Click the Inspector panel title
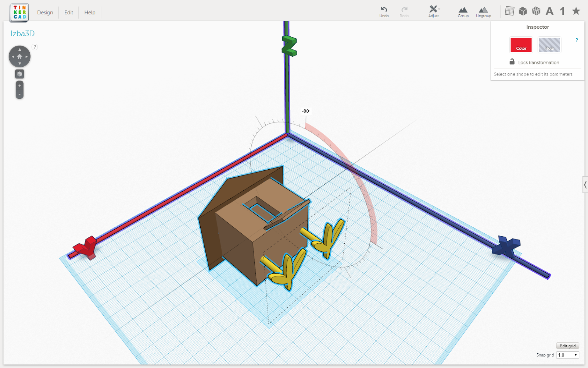Viewport: 588px width, 368px height. pos(537,27)
